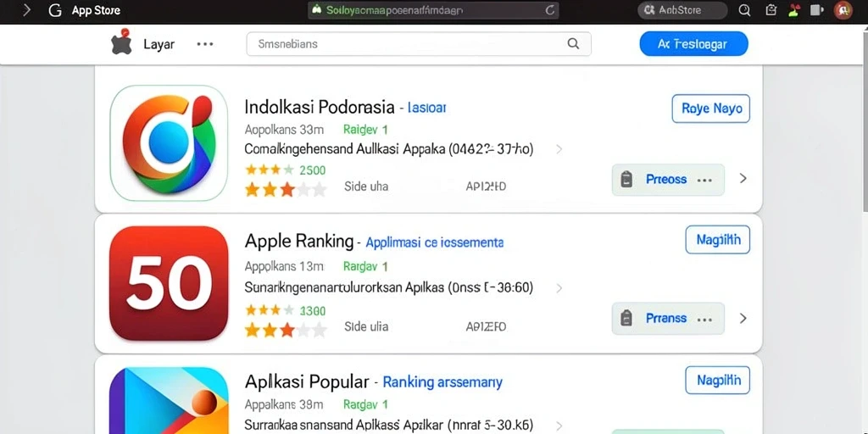Image resolution: width=868 pixels, height=434 pixels.
Task: Click the Apple Ranking title
Action: pyautogui.click(x=299, y=241)
